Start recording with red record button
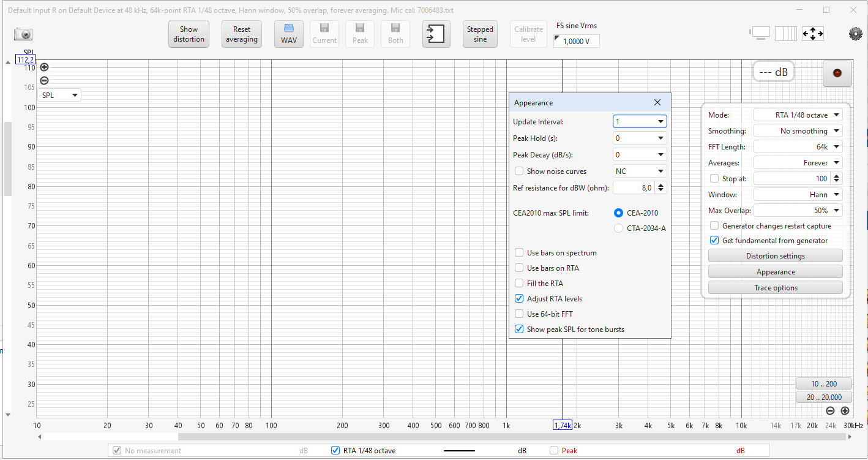The image size is (868, 460). (x=837, y=74)
